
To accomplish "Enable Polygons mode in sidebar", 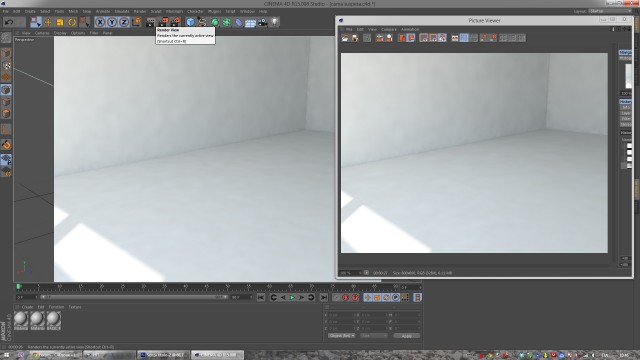I will point(6,113).
